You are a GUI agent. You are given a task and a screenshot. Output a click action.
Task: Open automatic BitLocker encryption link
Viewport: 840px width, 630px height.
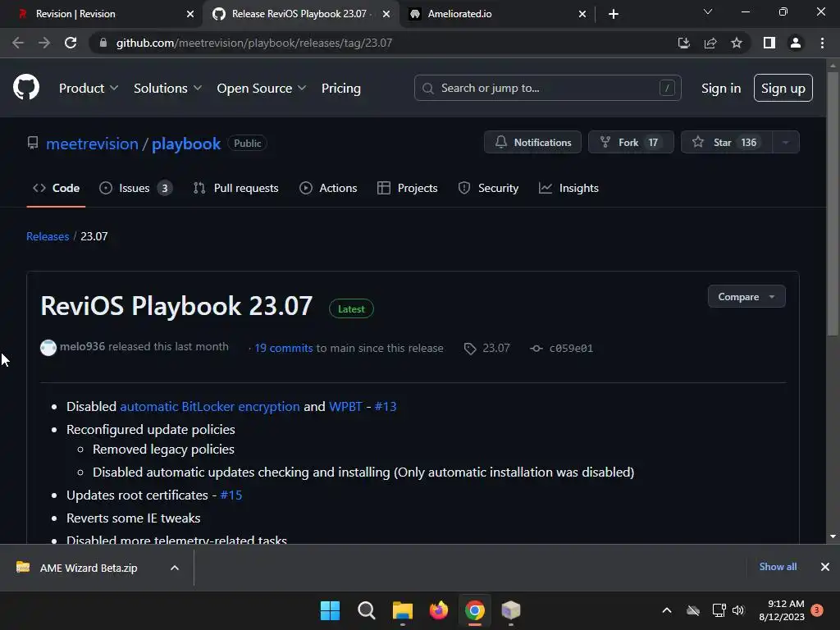[x=210, y=407]
